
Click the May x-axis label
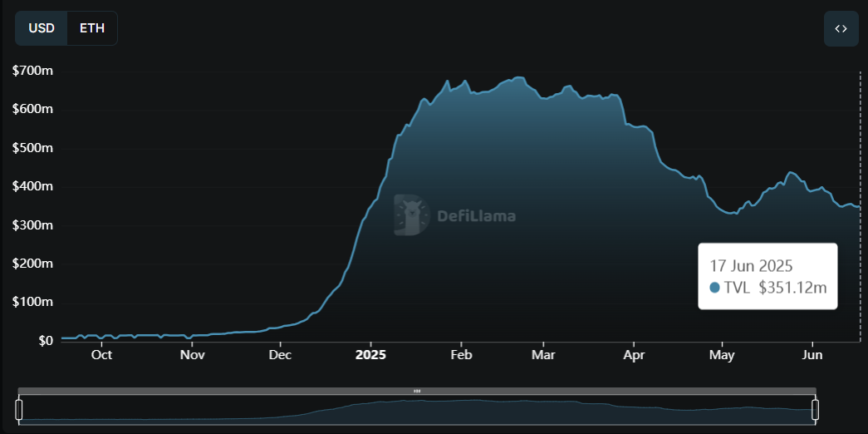(x=723, y=355)
